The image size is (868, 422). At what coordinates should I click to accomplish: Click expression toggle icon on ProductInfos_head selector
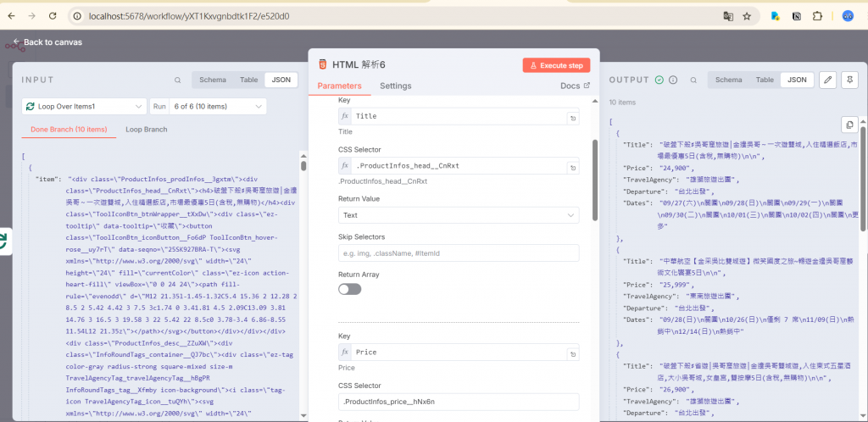[x=573, y=167]
